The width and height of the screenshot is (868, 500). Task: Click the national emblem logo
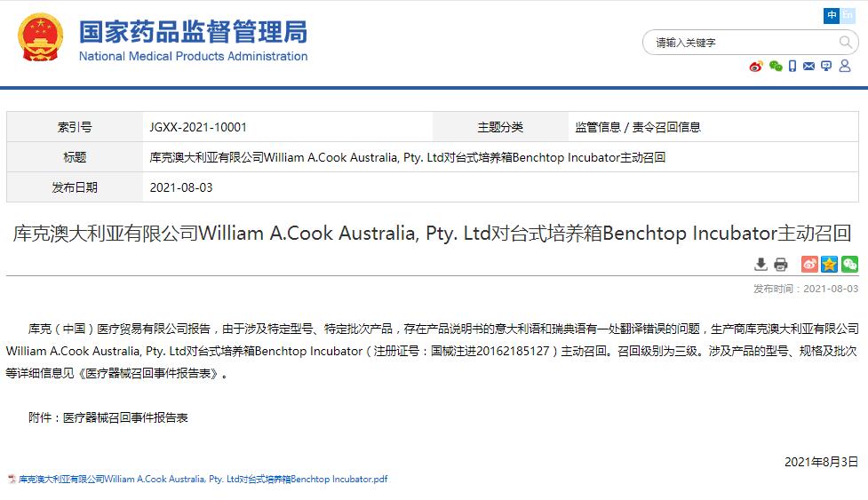[40, 37]
